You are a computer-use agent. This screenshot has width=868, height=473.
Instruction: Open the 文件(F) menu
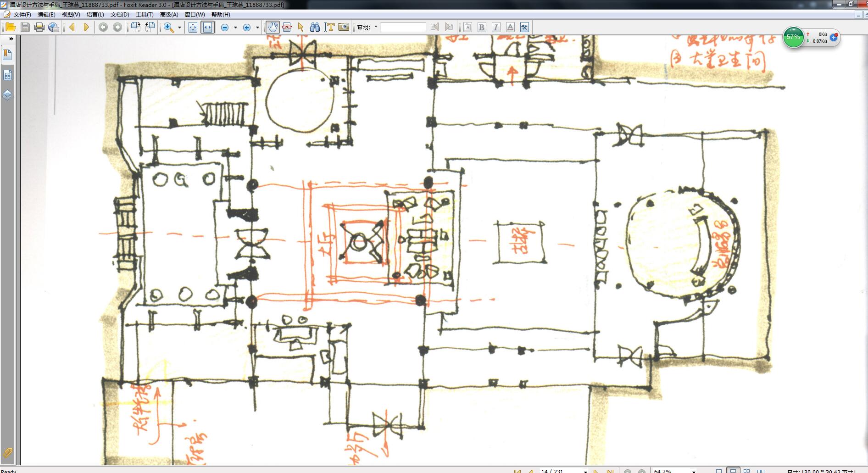[x=22, y=15]
